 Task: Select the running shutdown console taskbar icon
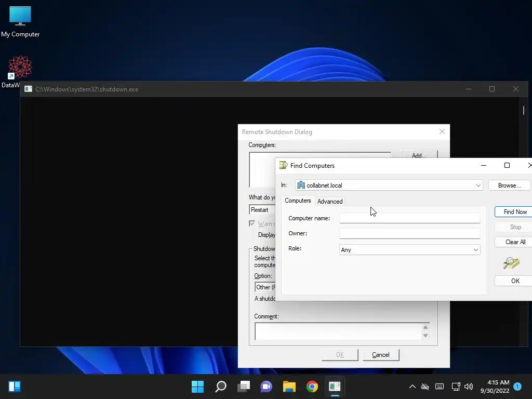[x=335, y=387]
